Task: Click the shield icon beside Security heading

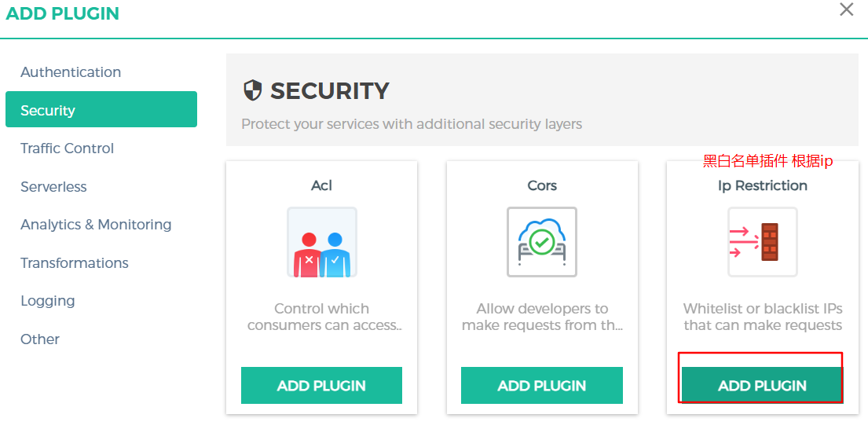Action: (x=252, y=90)
